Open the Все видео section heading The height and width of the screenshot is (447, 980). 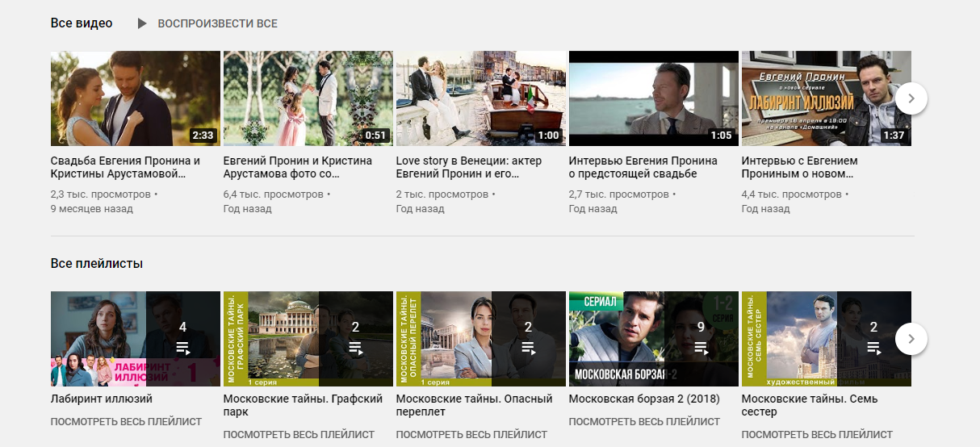click(x=82, y=23)
